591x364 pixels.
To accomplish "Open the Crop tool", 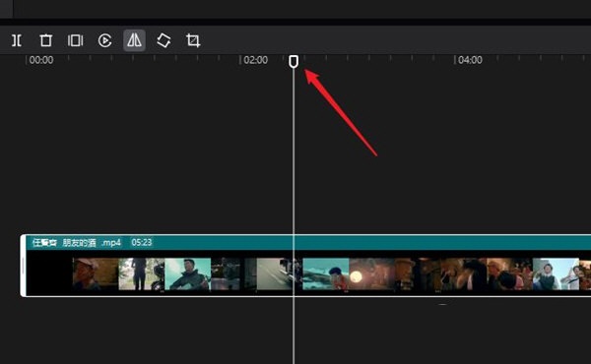I will click(193, 40).
